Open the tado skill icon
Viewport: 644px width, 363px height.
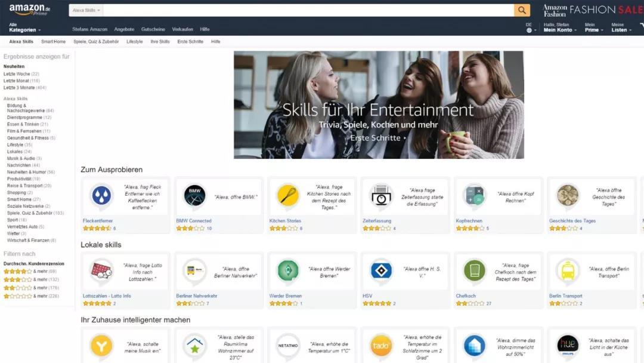(x=381, y=346)
